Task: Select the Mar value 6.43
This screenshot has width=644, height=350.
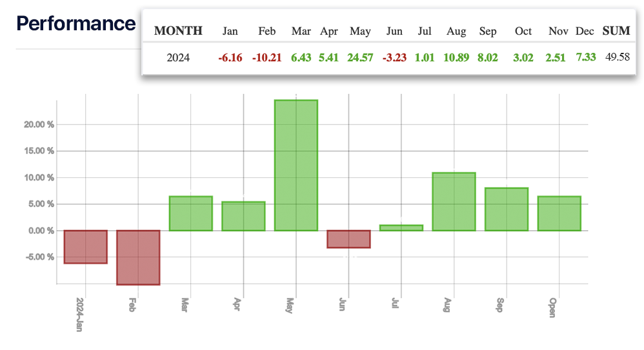Action: pos(301,57)
